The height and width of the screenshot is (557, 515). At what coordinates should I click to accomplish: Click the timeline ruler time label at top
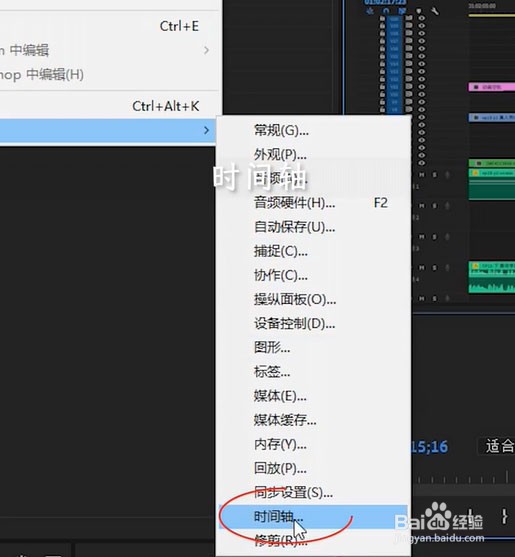[482, 6]
